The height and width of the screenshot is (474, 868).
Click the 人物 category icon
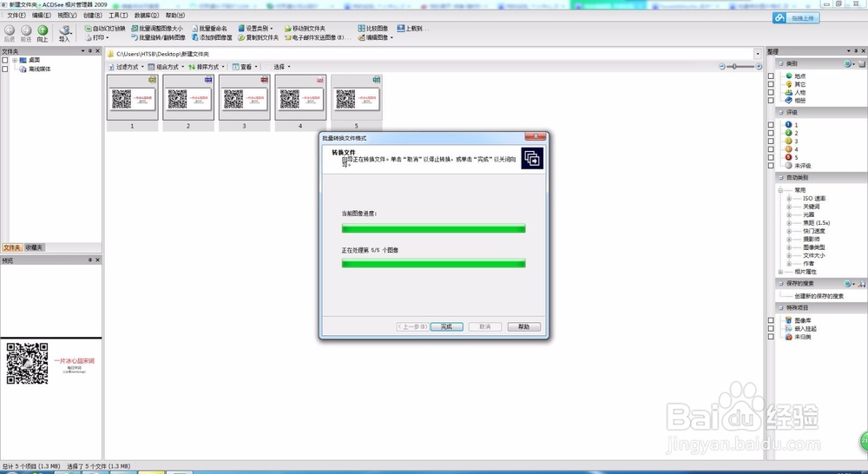[789, 92]
